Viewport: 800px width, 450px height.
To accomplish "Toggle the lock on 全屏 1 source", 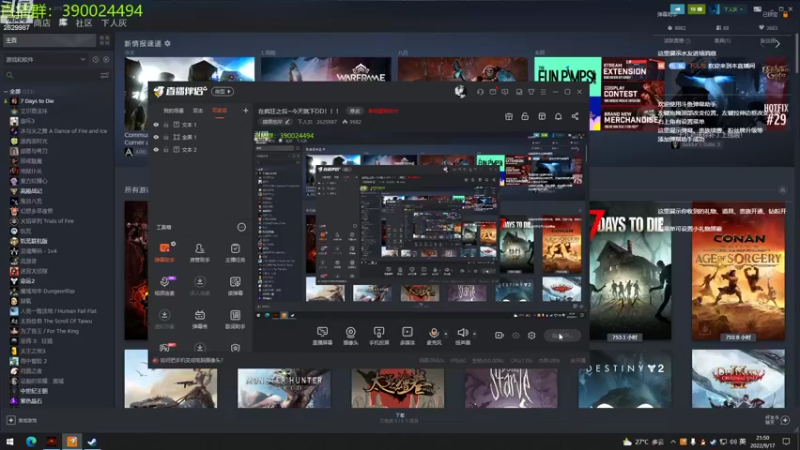I will [166, 137].
